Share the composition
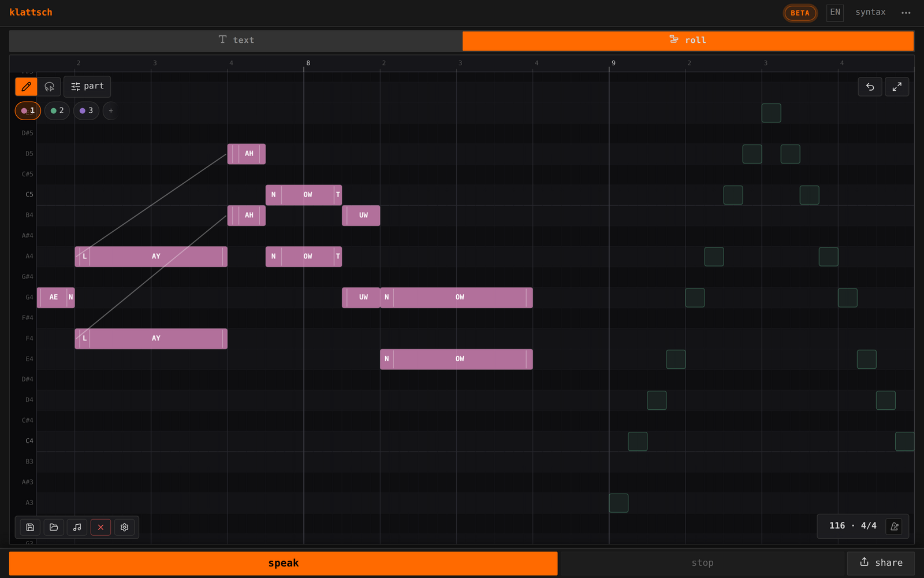The height and width of the screenshot is (578, 924). (881, 563)
